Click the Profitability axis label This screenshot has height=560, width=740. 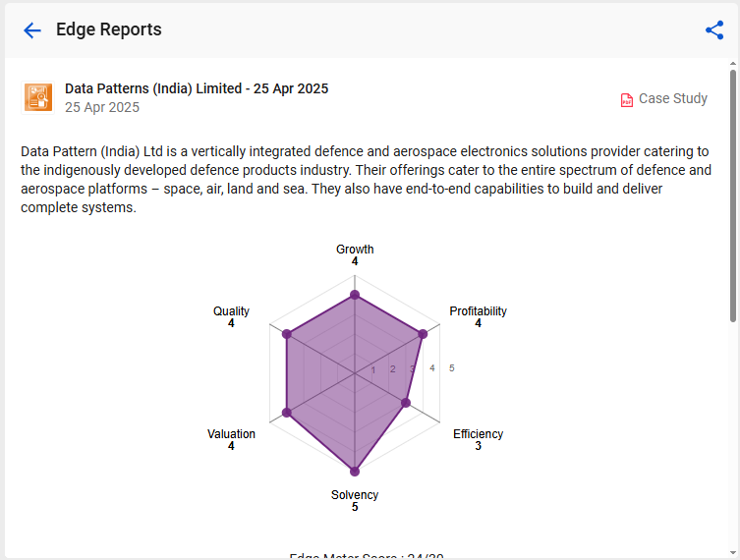[x=478, y=311]
